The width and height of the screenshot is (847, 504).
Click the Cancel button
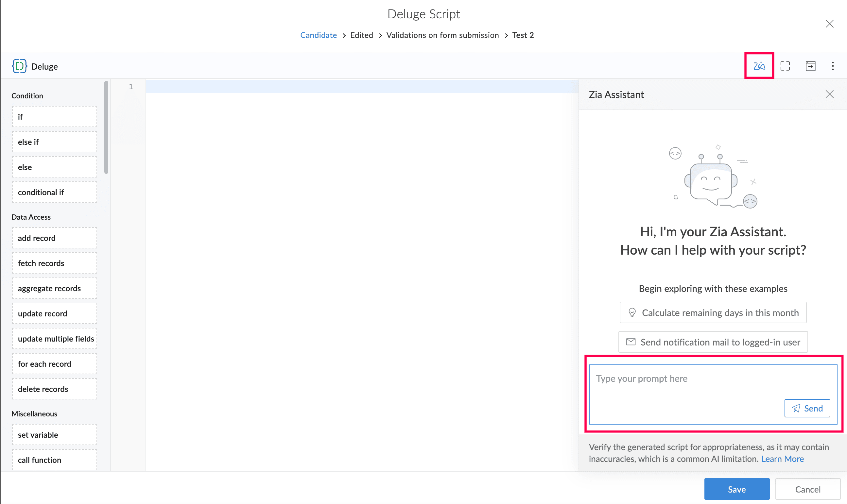pos(807,489)
